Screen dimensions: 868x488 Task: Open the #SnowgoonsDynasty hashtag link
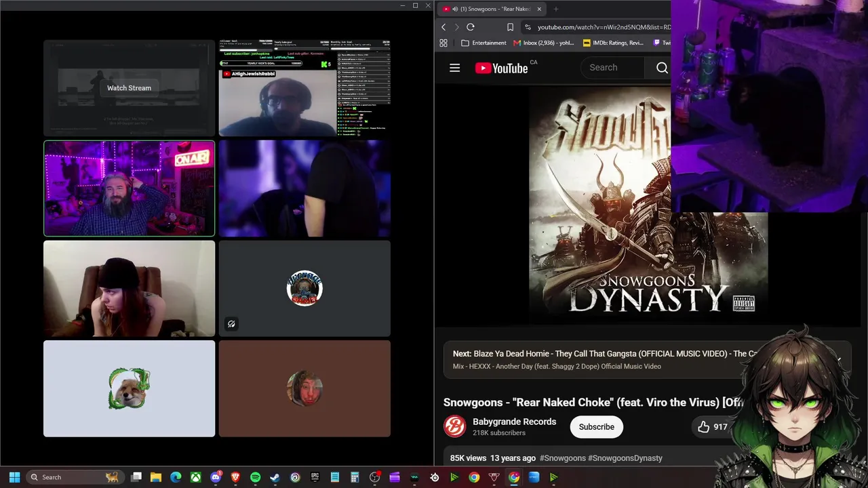(625, 458)
